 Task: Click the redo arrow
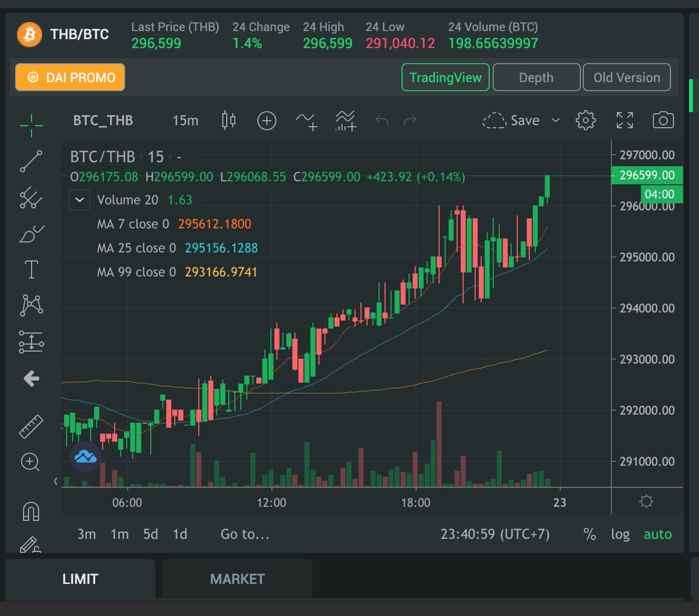click(410, 120)
